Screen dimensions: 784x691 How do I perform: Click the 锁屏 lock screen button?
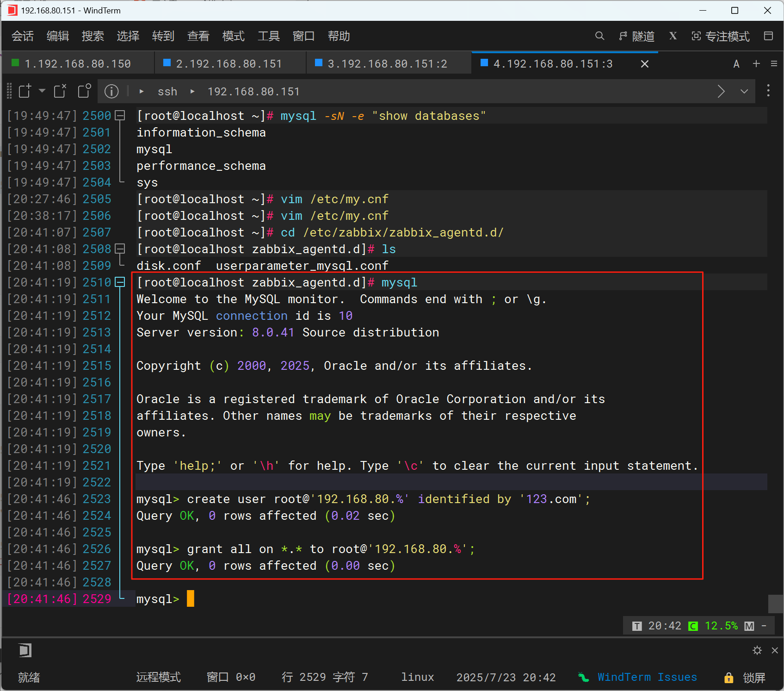(754, 678)
